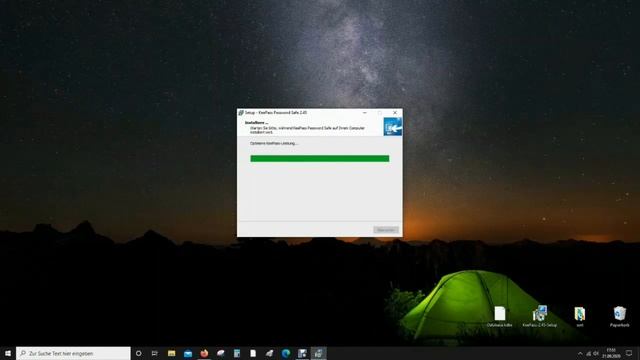The height and width of the screenshot is (360, 640).
Task: Click the setup installer logo image
Action: pyautogui.click(x=393, y=126)
